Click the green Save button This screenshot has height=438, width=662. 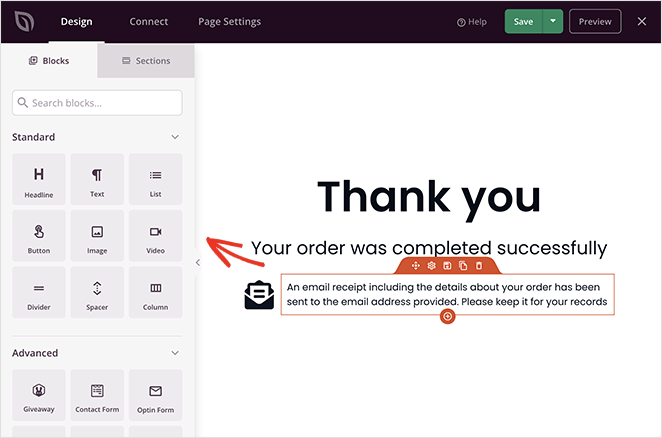click(x=524, y=21)
